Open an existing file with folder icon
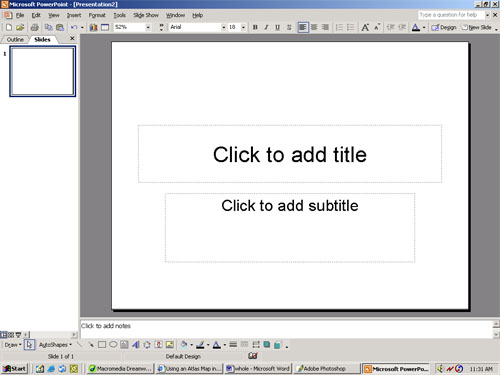Image resolution: width=500 pixels, height=375 pixels. (x=20, y=27)
